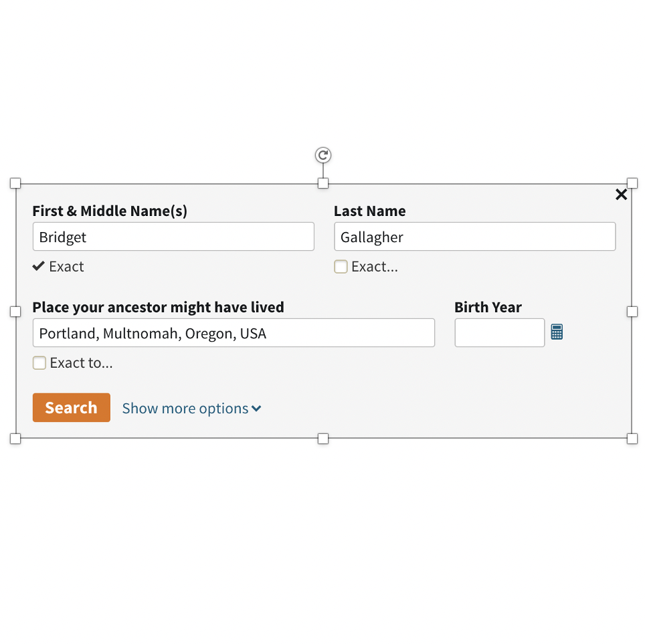Click the rotate handle above the image
The image size is (645, 644).
click(x=323, y=155)
